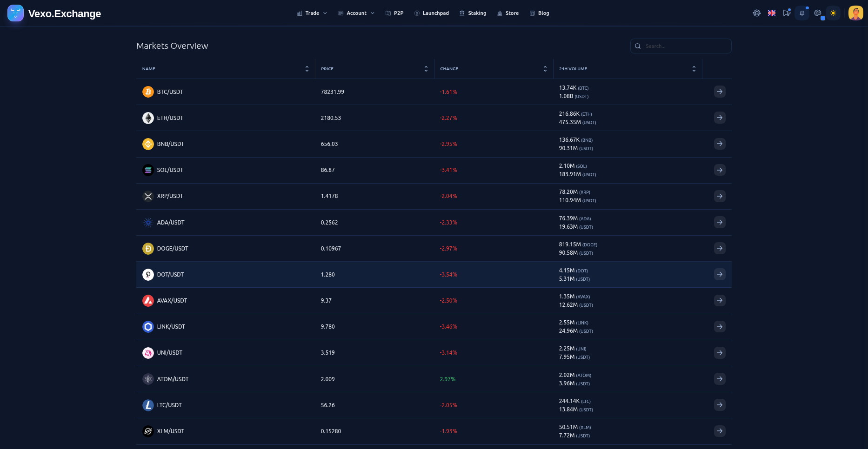The width and height of the screenshot is (868, 449).
Task: Open DOGE/USDT market via arrow button
Action: click(x=720, y=249)
